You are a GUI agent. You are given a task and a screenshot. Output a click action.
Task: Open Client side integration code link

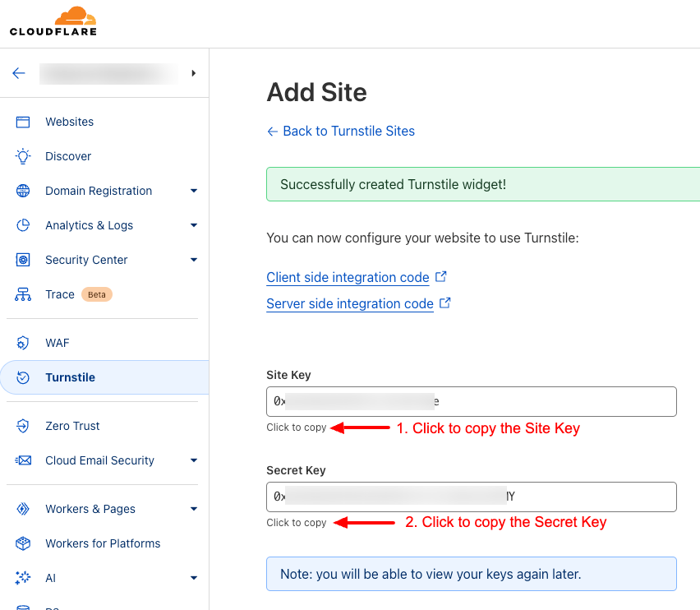pos(348,277)
